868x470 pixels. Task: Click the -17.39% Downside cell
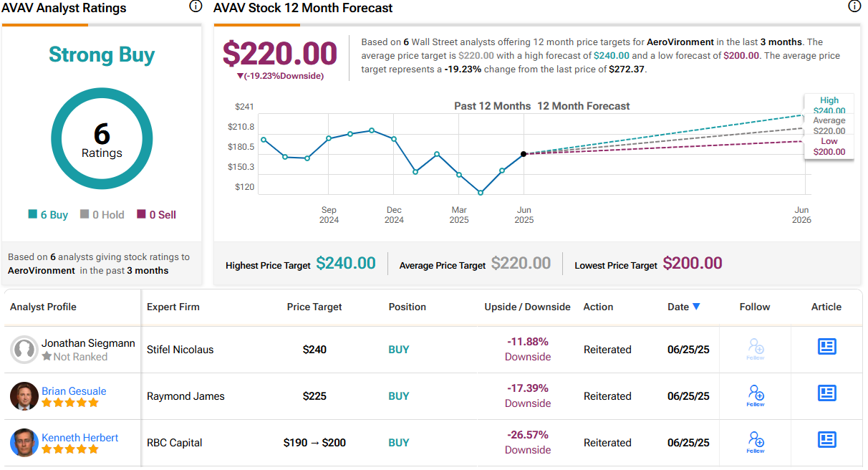pos(528,395)
